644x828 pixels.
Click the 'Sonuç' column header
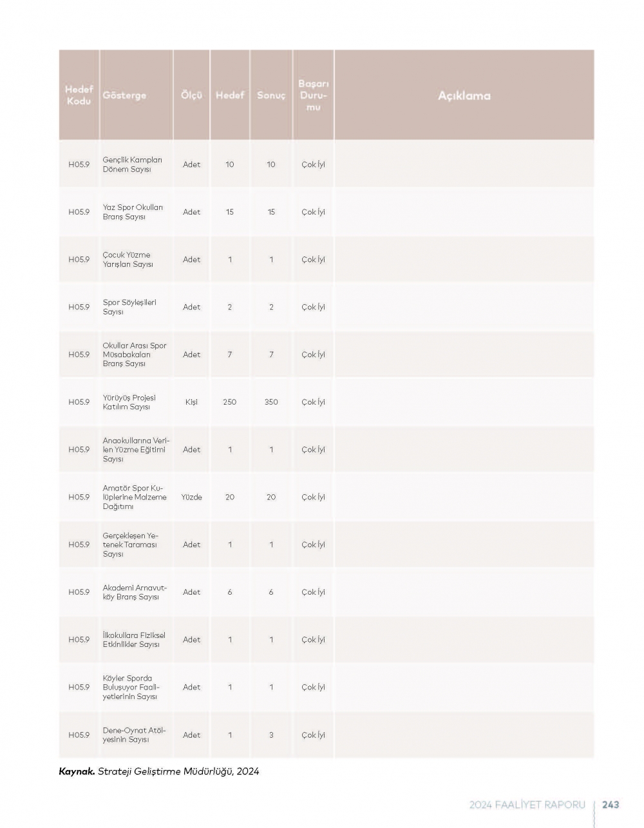pyautogui.click(x=271, y=95)
